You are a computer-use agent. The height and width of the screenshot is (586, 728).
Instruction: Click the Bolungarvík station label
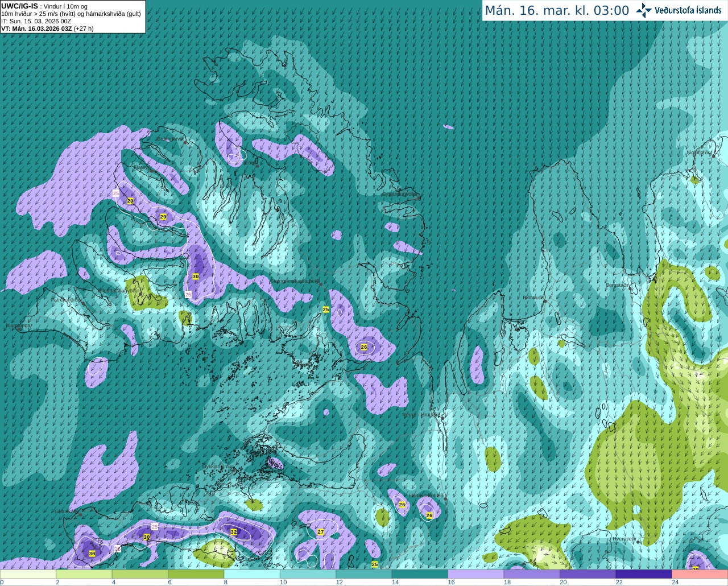pos(170,139)
